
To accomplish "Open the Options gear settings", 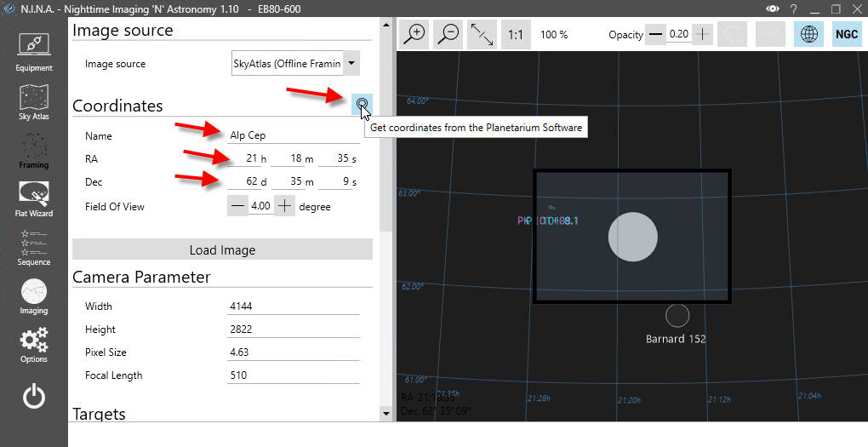I will tap(34, 345).
